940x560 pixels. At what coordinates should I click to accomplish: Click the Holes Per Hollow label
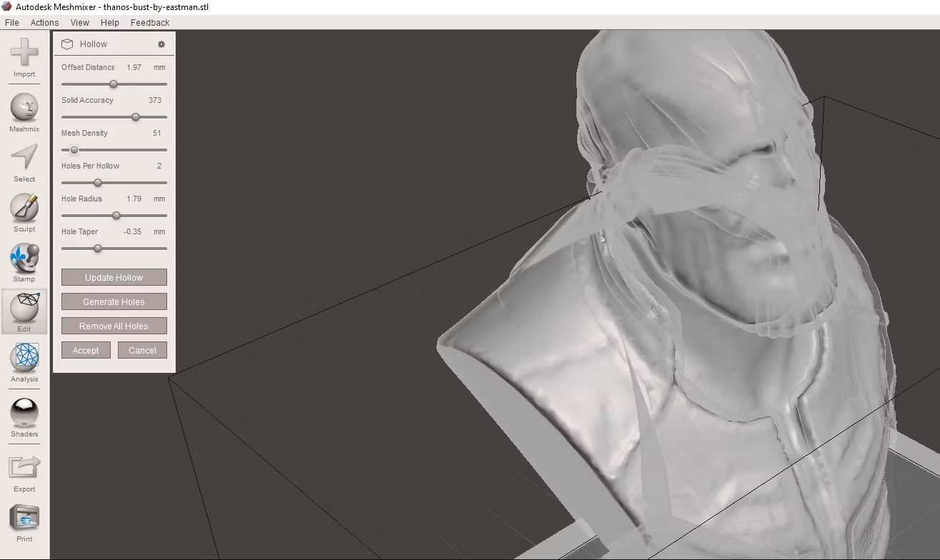coord(90,166)
